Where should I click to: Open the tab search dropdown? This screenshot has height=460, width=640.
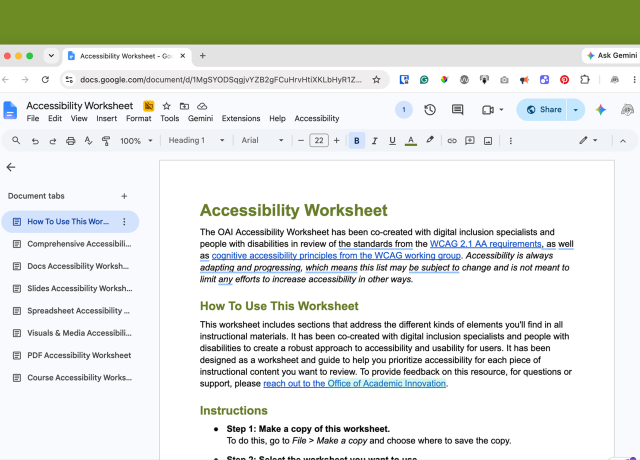pyautogui.click(x=51, y=56)
